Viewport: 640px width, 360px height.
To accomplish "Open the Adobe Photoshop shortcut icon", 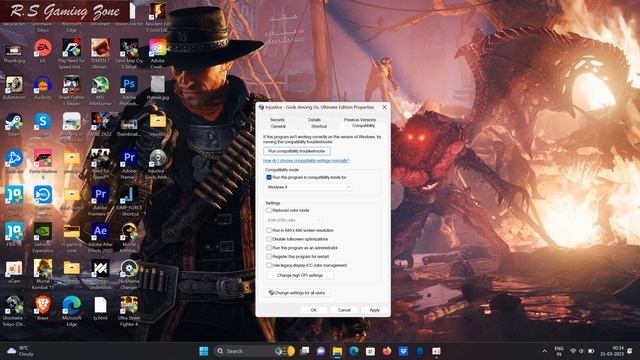I will 129,85.
